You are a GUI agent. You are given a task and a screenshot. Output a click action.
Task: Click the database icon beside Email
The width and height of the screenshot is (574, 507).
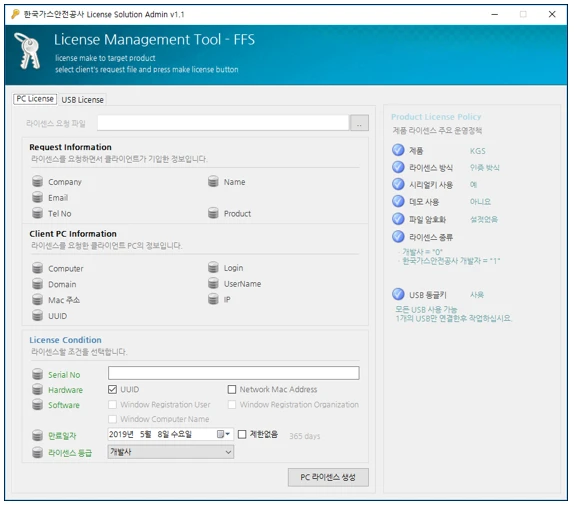coord(38,197)
